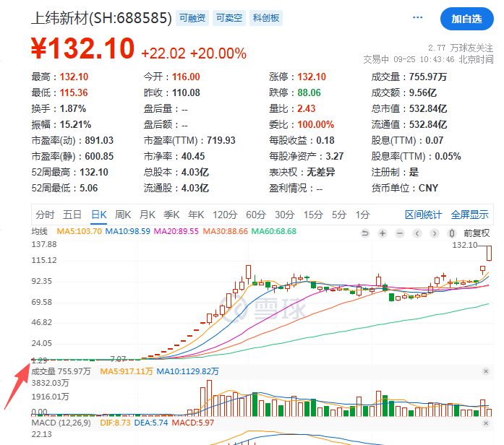Click volume MA5:917.11万 label

[127, 371]
